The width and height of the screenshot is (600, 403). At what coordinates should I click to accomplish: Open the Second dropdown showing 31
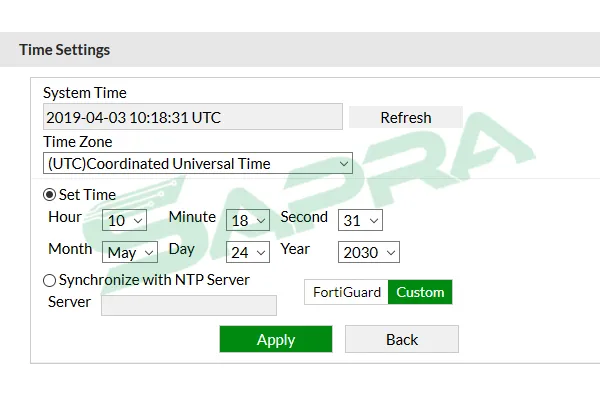(360, 220)
